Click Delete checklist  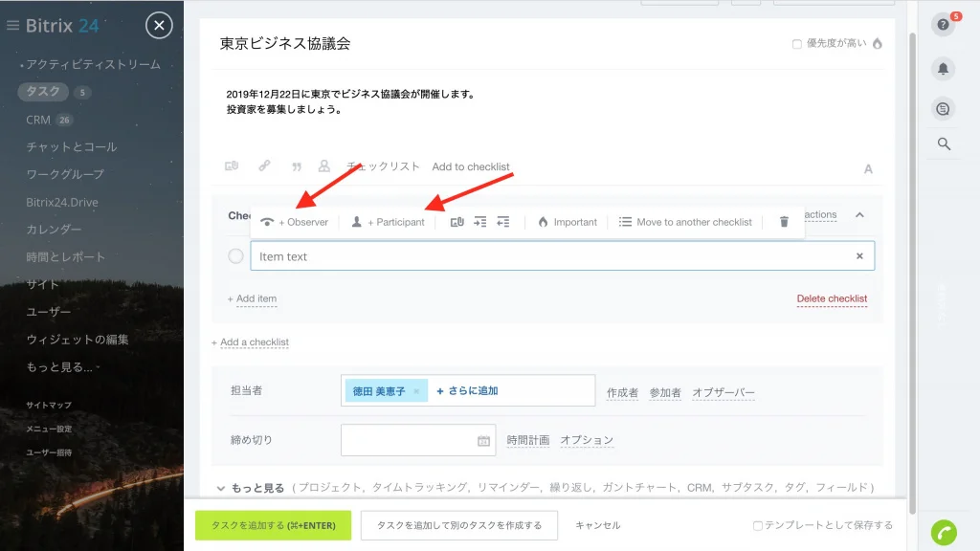832,298
